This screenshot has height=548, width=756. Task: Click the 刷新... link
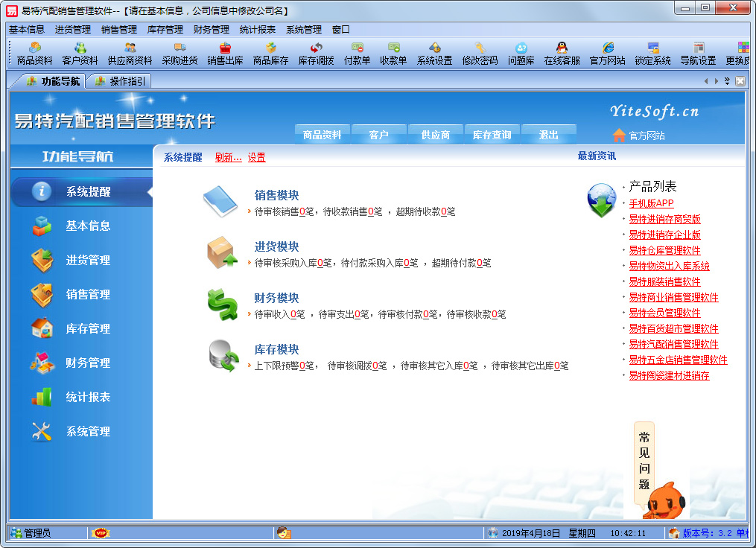tap(228, 157)
